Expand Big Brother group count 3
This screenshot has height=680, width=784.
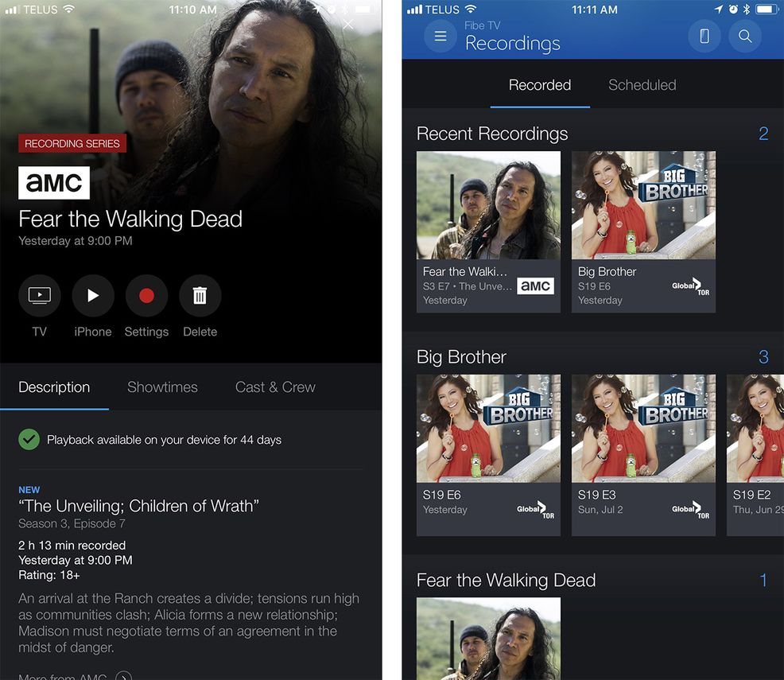pyautogui.click(x=763, y=357)
